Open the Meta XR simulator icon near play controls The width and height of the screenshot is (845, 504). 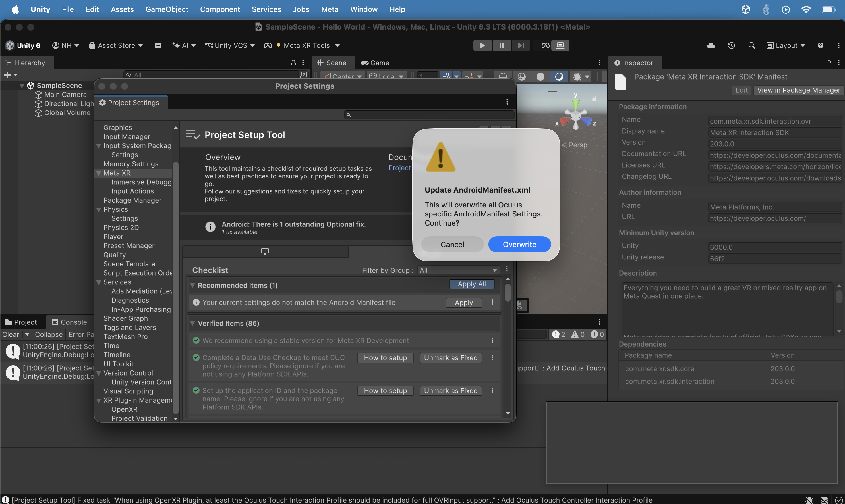pyautogui.click(x=545, y=45)
